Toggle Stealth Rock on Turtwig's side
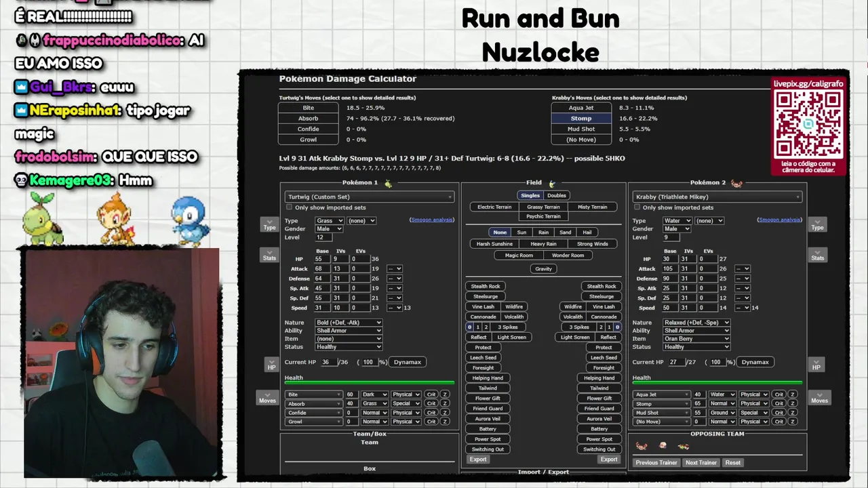The height and width of the screenshot is (488, 868). pos(486,286)
